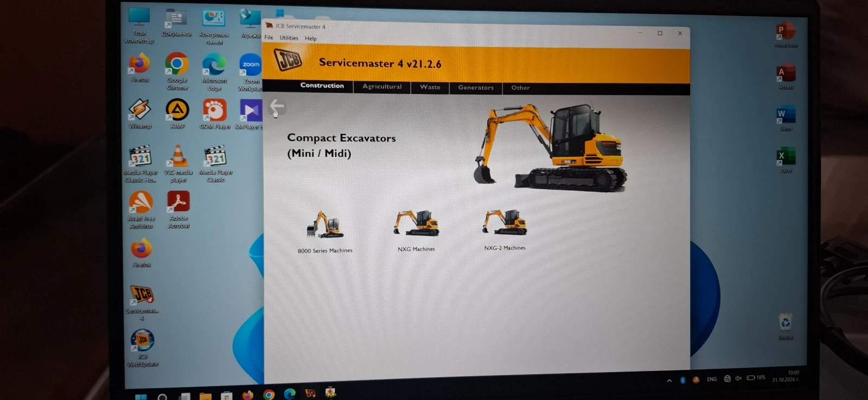The height and width of the screenshot is (400, 868).
Task: Select the JCB Servicemaster 4 desktop shortcut
Action: (x=142, y=303)
